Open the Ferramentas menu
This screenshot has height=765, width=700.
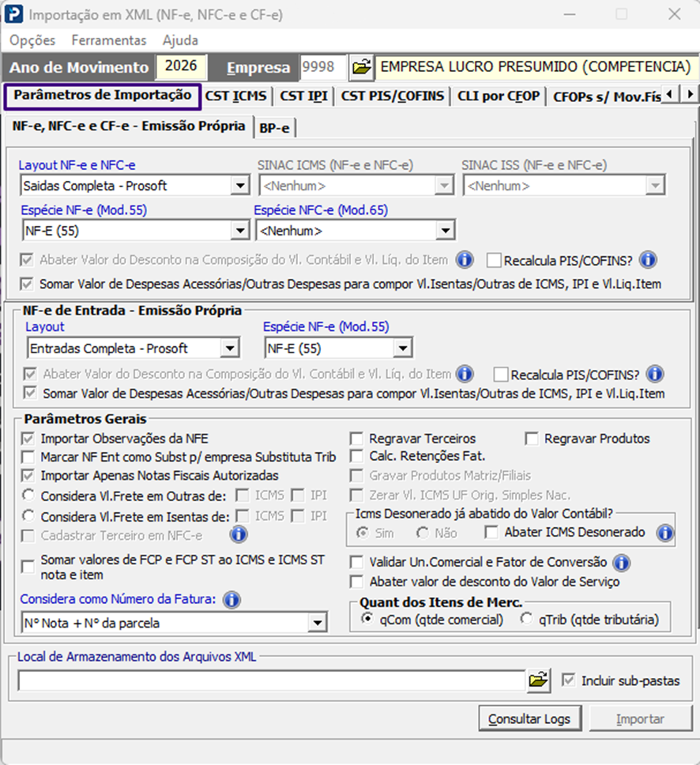tap(109, 40)
